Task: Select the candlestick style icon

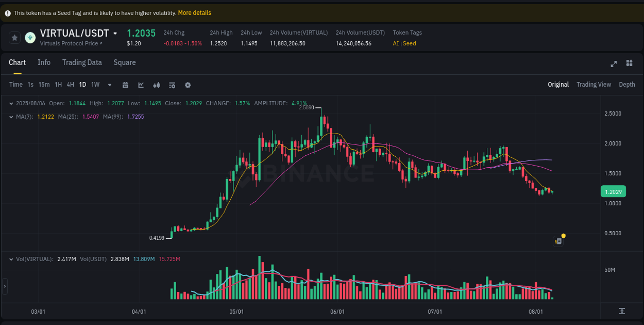Action: [x=157, y=85]
